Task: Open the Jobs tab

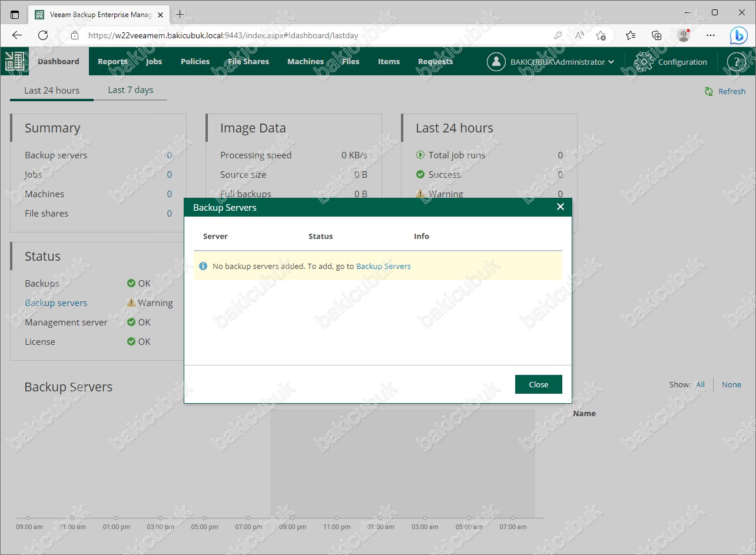Action: click(154, 61)
